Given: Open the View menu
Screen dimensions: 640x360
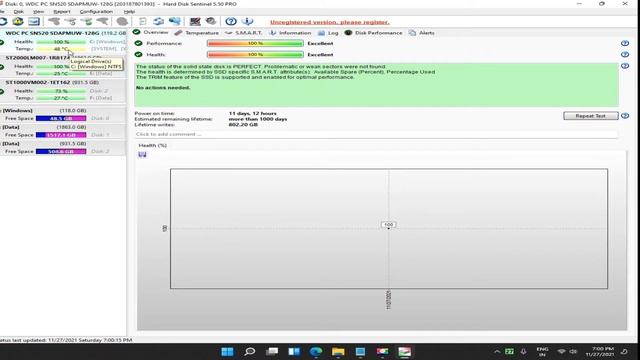Looking at the screenshot, I should coord(38,11).
